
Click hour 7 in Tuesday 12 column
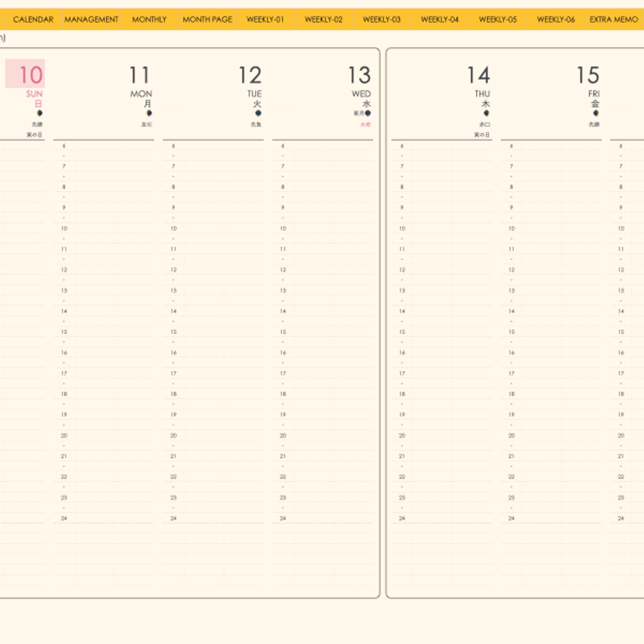(174, 167)
